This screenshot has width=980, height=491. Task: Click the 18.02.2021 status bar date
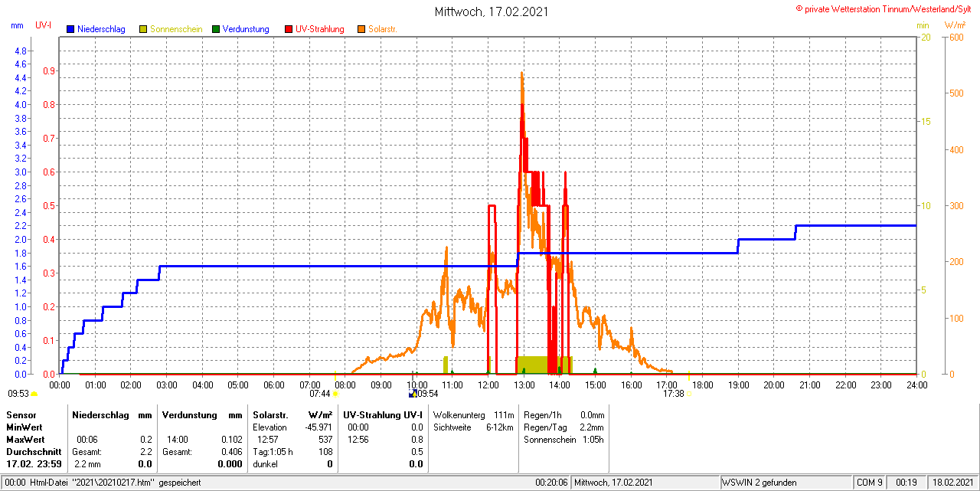click(952, 483)
